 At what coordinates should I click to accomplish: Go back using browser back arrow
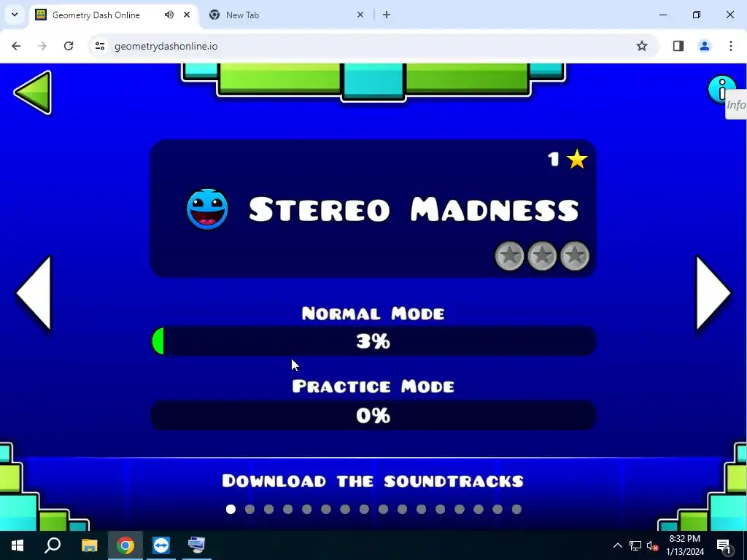tap(16, 46)
